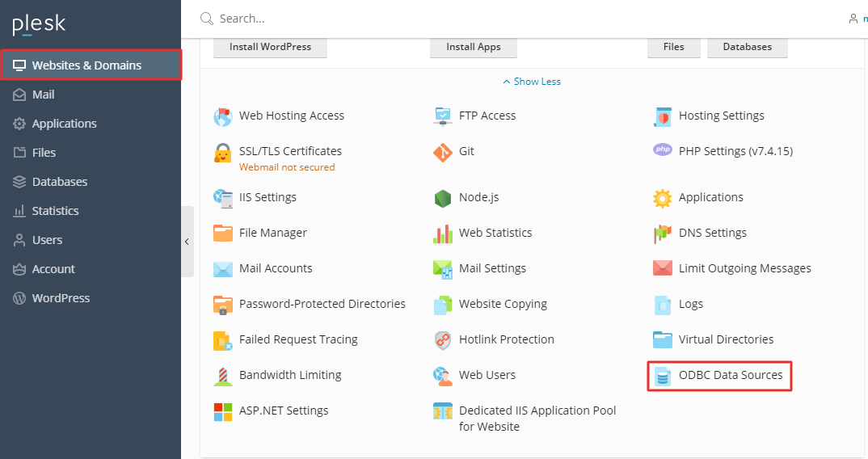Click the Password-Protected Directories folder icon

pyautogui.click(x=222, y=305)
